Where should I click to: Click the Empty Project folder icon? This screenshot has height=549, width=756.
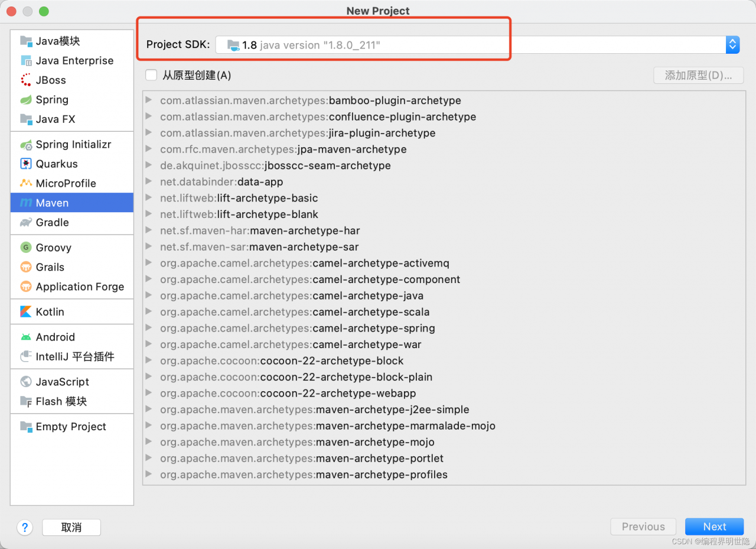pos(26,427)
